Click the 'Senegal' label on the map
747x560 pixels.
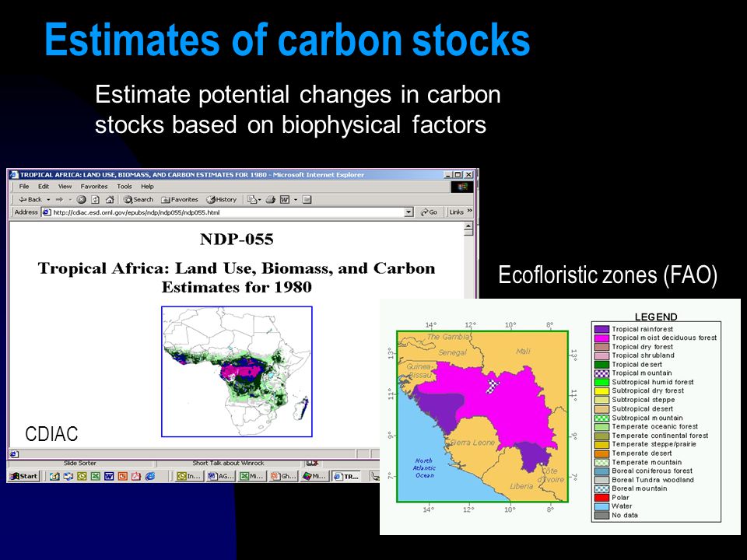click(452, 352)
